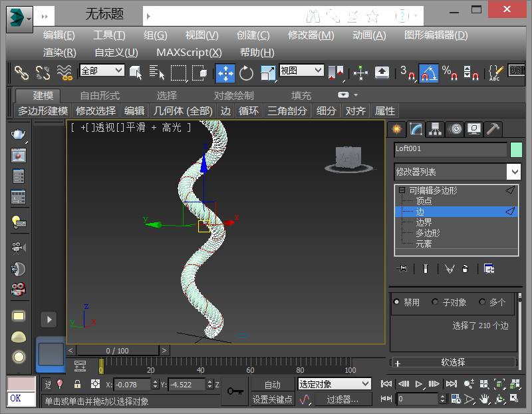Select the Move transform tool
The height and width of the screenshot is (414, 532).
point(225,73)
